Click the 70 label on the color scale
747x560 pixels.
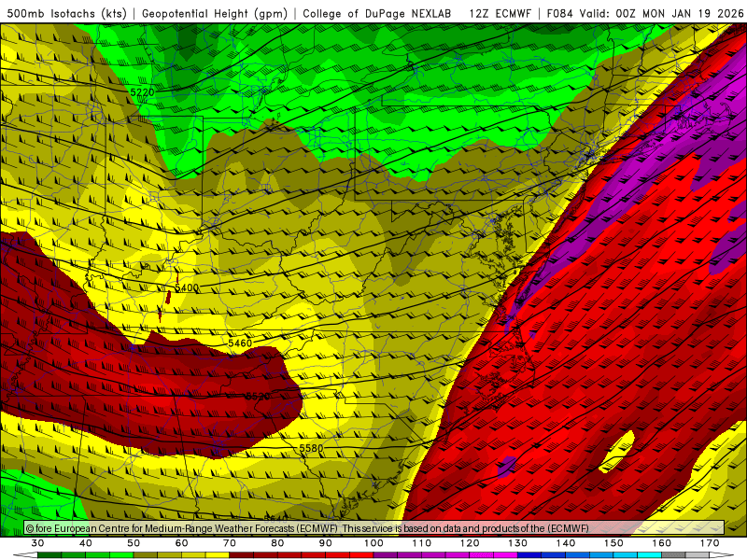click(230, 543)
